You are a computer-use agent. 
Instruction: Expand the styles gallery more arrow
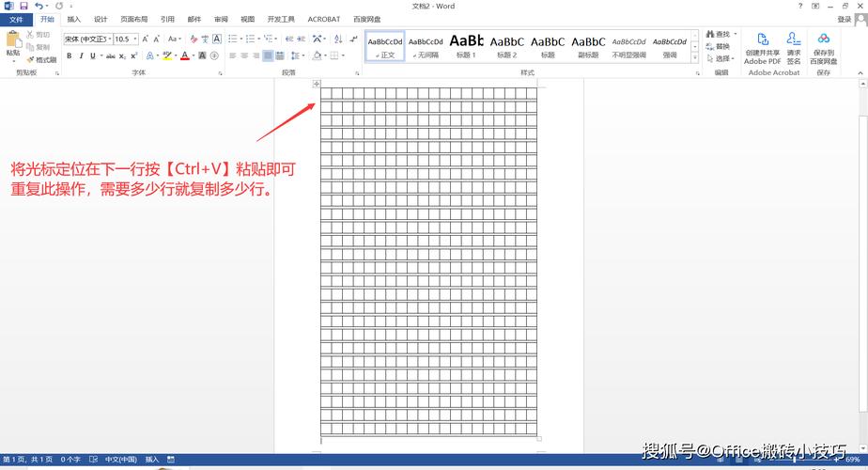coord(695,57)
